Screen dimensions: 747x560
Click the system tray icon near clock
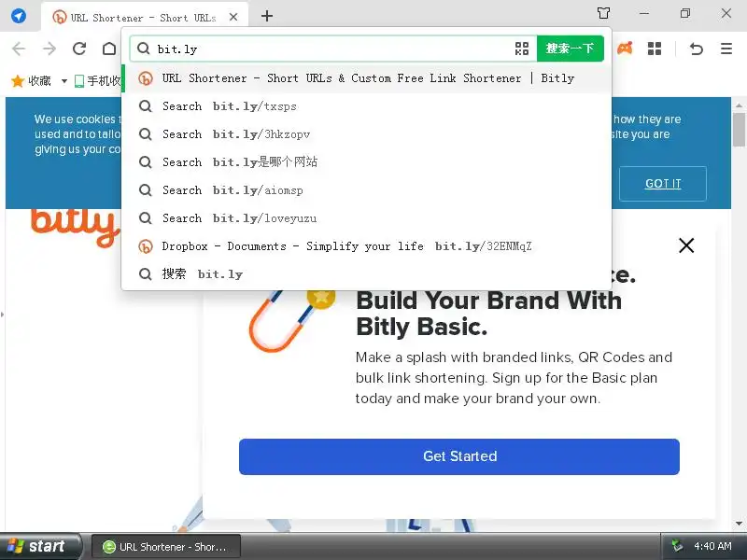pyautogui.click(x=677, y=546)
